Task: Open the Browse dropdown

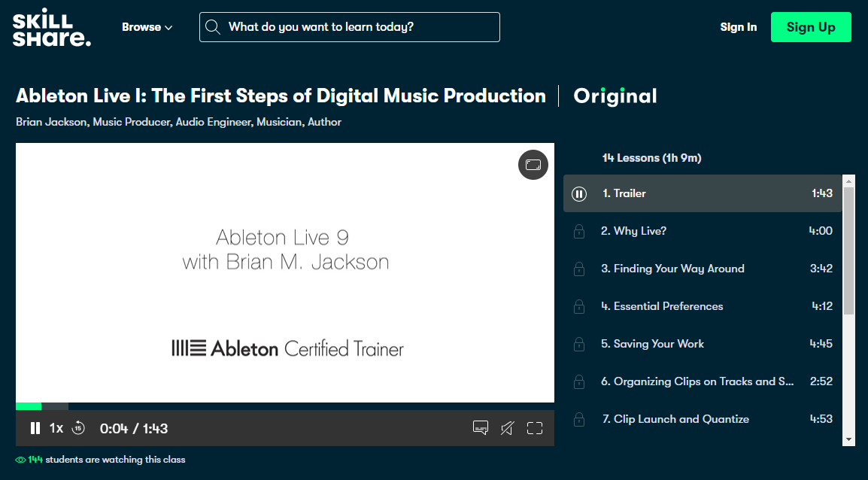Action: tap(147, 26)
